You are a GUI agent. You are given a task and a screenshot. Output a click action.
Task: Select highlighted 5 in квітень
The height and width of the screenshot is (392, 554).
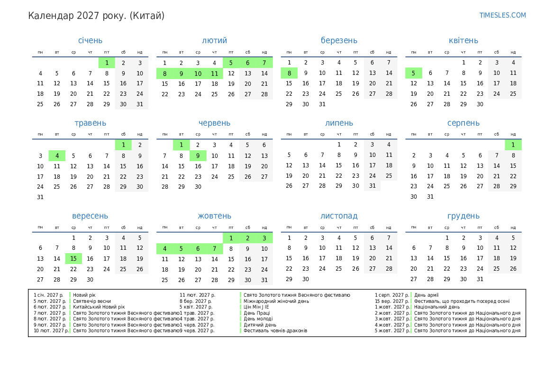point(413,73)
